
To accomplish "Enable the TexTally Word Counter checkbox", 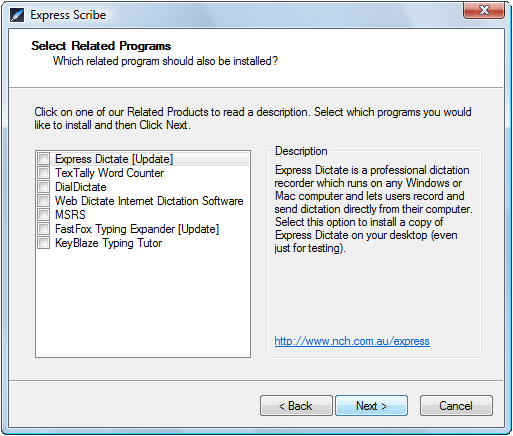I will coord(44,172).
